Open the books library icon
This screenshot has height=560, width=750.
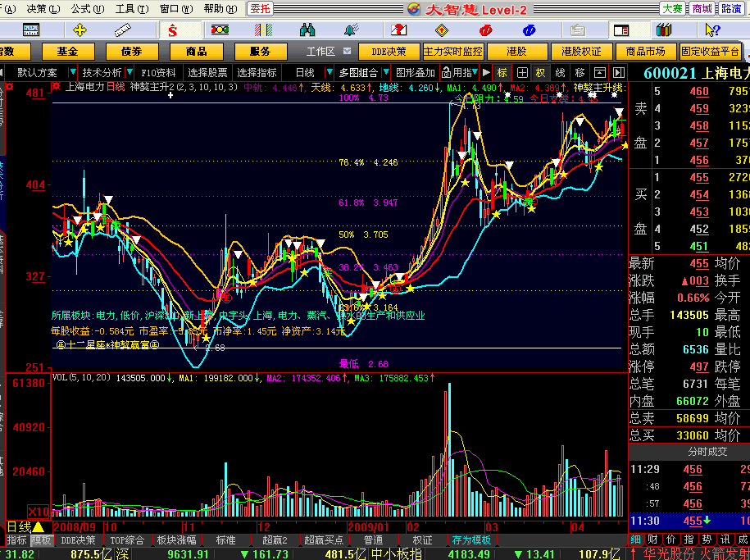pyautogui.click(x=664, y=30)
